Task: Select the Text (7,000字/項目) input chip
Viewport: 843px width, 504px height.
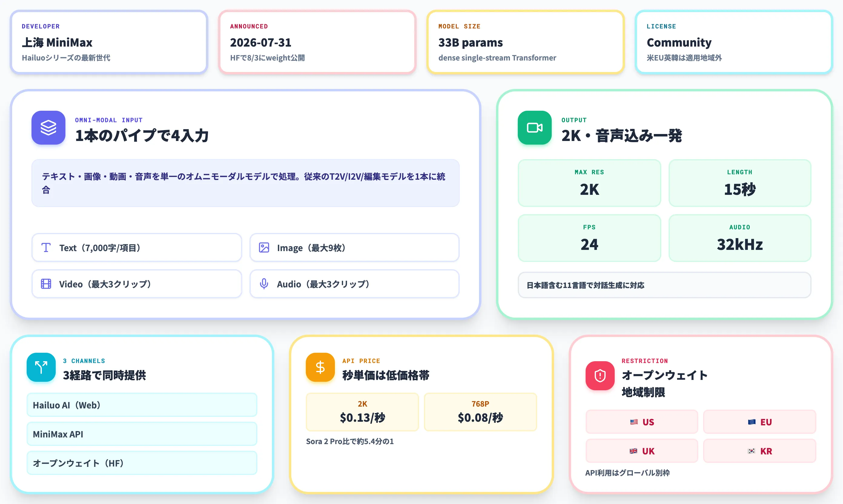Action: [x=137, y=247]
